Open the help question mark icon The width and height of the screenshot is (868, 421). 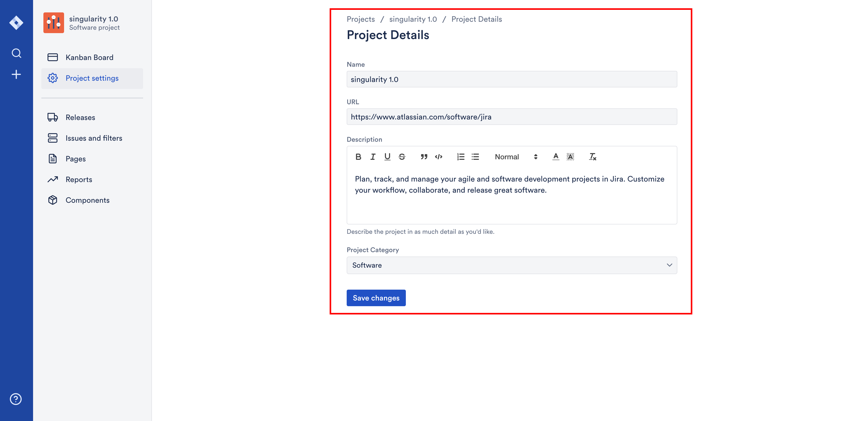coord(16,399)
